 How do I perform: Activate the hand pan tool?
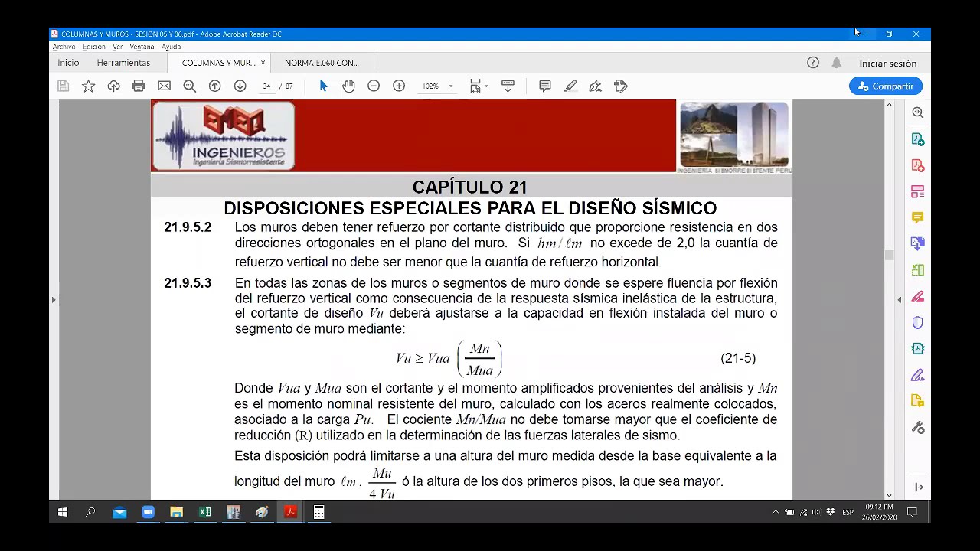[348, 86]
